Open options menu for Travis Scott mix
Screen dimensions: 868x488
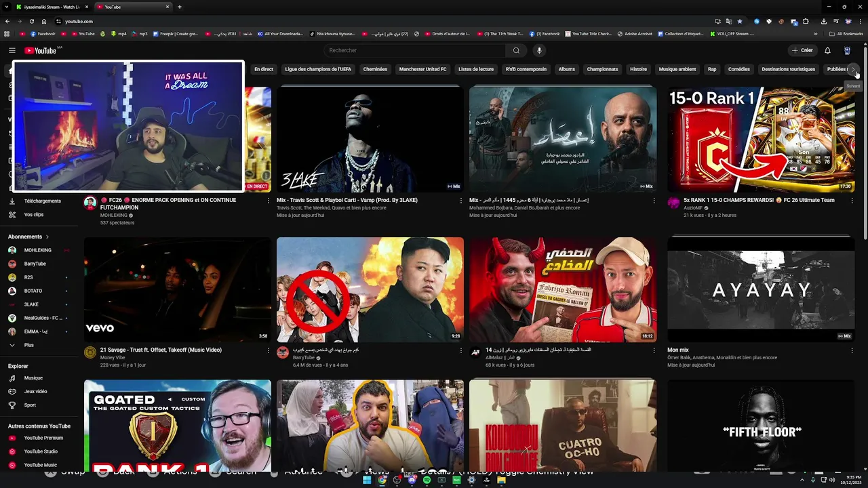461,201
